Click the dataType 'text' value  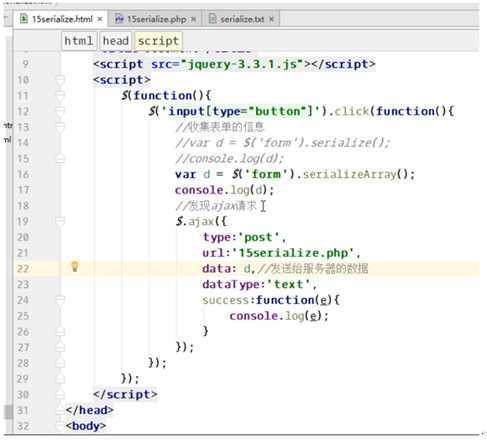pyautogui.click(x=289, y=284)
